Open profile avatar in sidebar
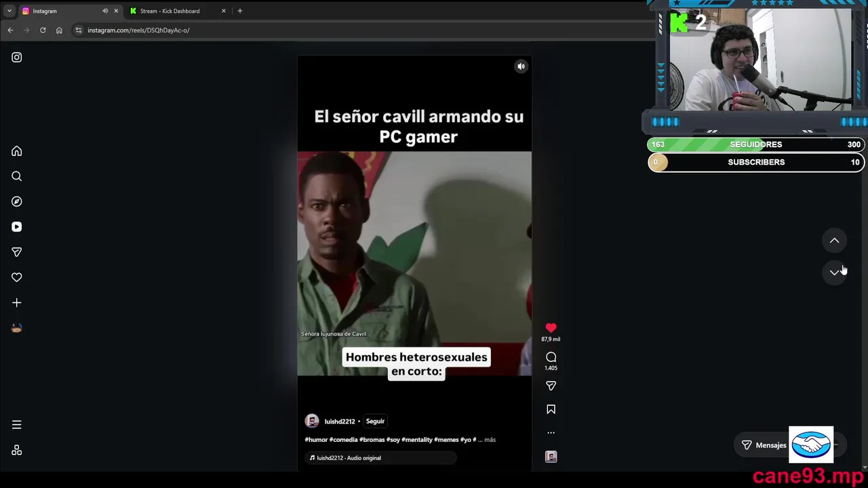This screenshot has width=868, height=488. click(x=16, y=328)
